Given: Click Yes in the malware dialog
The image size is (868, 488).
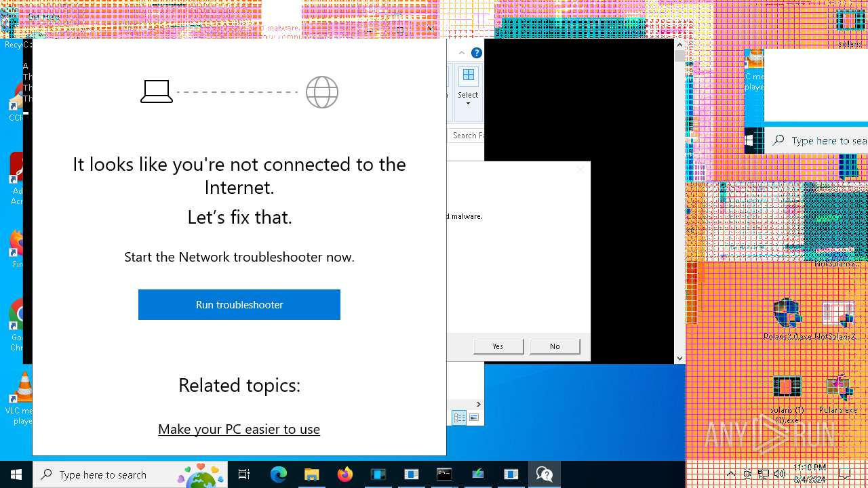Looking at the screenshot, I should (498, 346).
